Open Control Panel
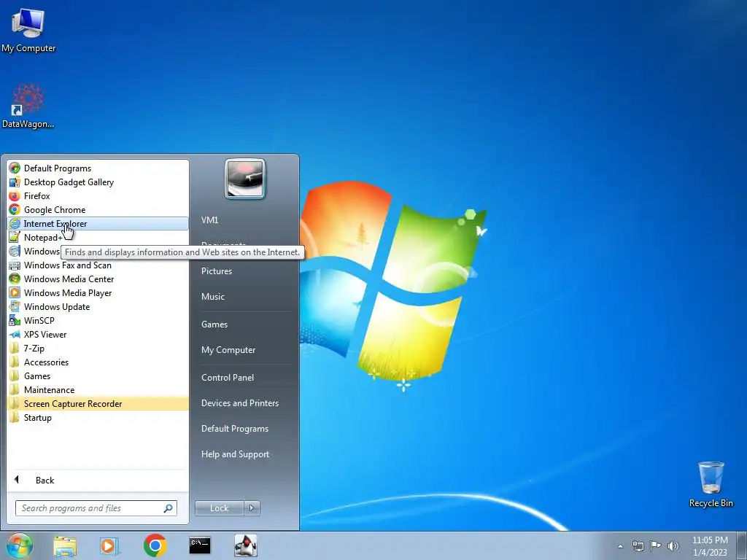Viewport: 747px width, 560px height. (228, 378)
